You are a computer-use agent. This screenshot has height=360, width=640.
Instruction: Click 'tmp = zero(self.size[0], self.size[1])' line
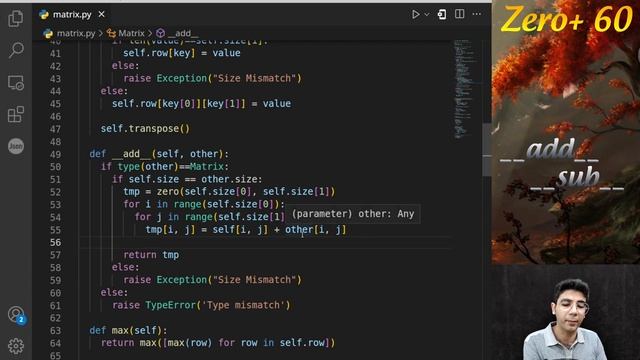pyautogui.click(x=229, y=192)
